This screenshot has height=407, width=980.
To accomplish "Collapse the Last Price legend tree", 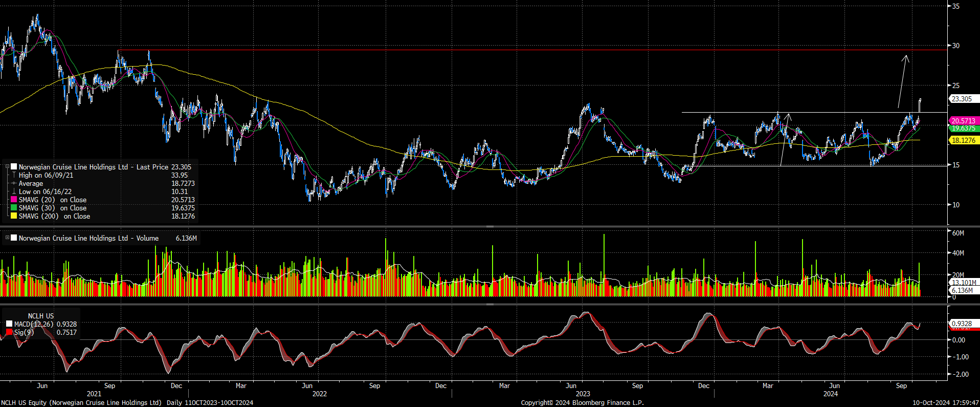I will 7,167.
